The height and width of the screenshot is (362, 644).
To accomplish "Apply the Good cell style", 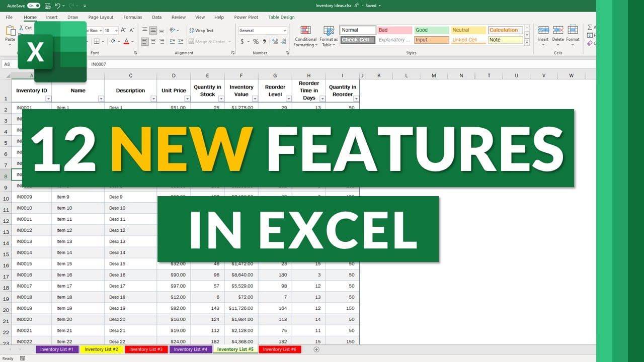I will (x=432, y=30).
